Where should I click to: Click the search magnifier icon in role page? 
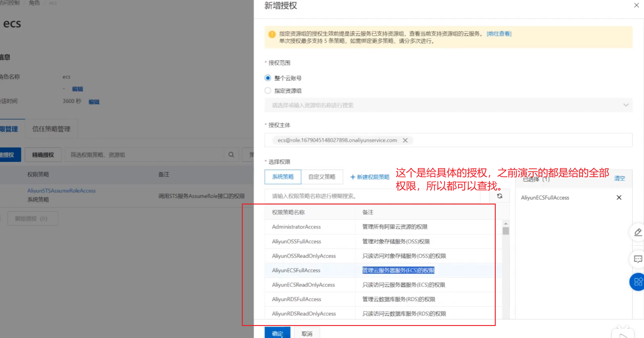[231, 155]
